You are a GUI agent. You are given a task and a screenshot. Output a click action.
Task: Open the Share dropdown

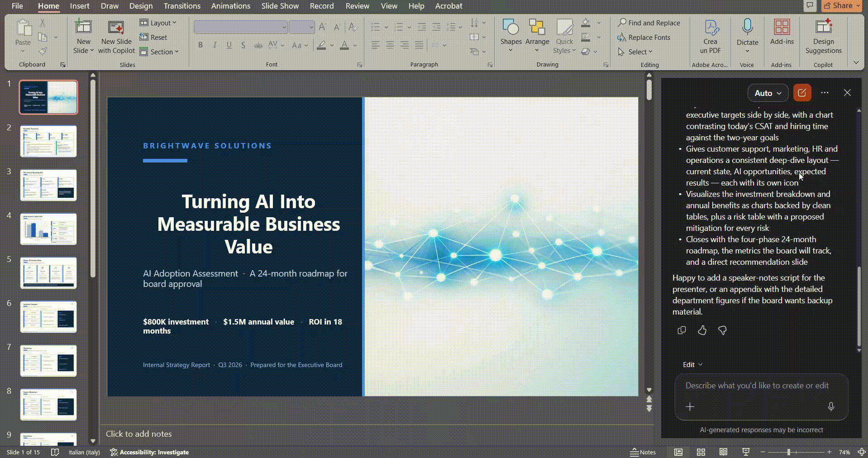click(x=841, y=5)
